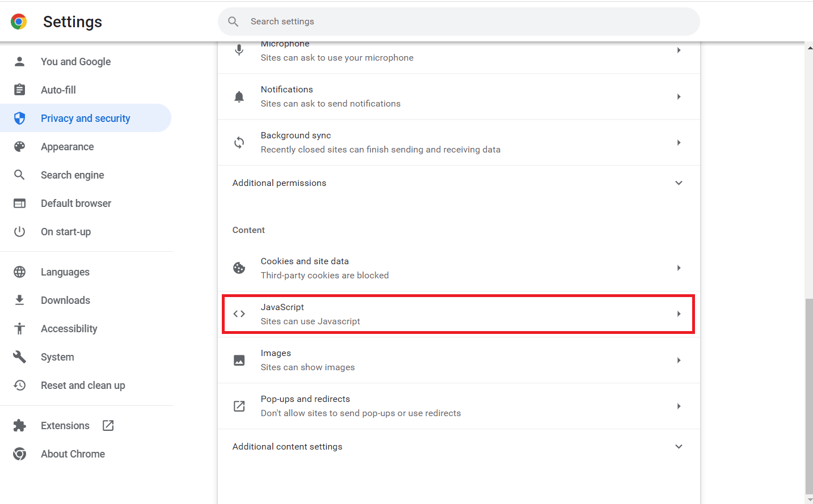The image size is (813, 504).
Task: Click the page vertical scrollbar thumb
Action: (809, 397)
